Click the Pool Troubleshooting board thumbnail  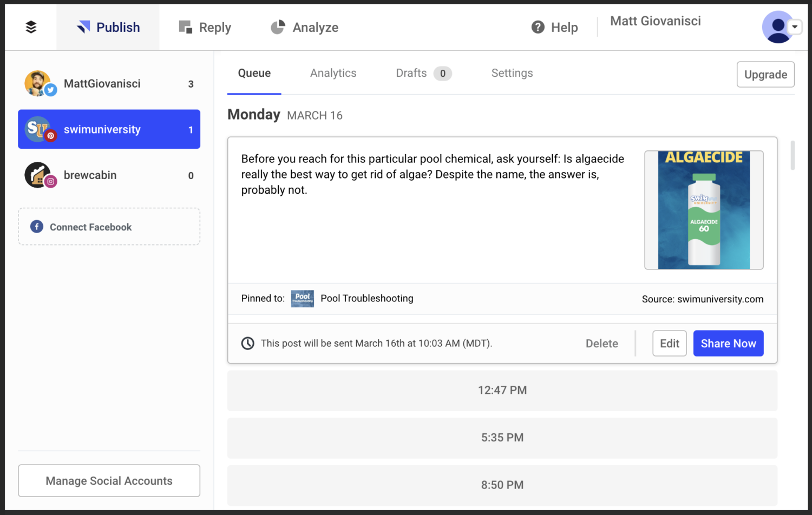pos(303,299)
